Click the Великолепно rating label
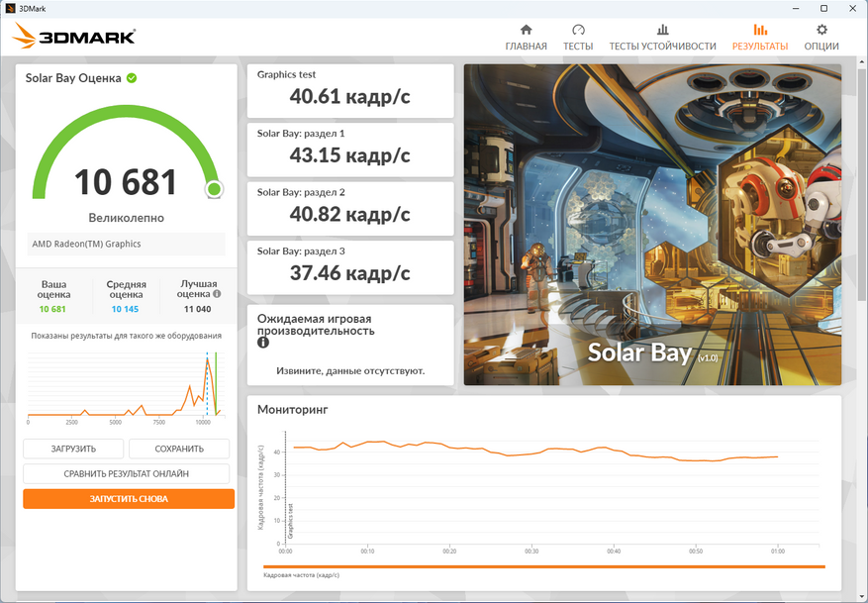Viewport: 868px width, 603px height. click(x=127, y=218)
